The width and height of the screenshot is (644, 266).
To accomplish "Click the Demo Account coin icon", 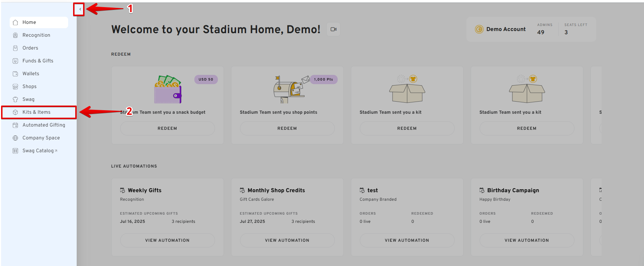I will pos(479,29).
